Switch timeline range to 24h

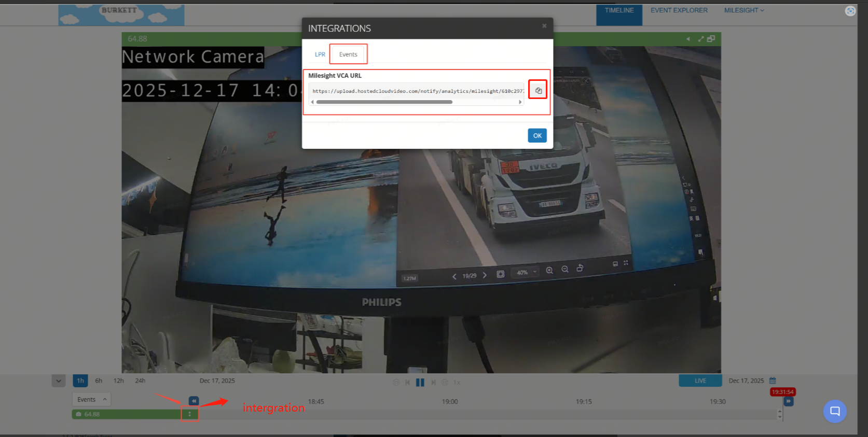point(140,380)
